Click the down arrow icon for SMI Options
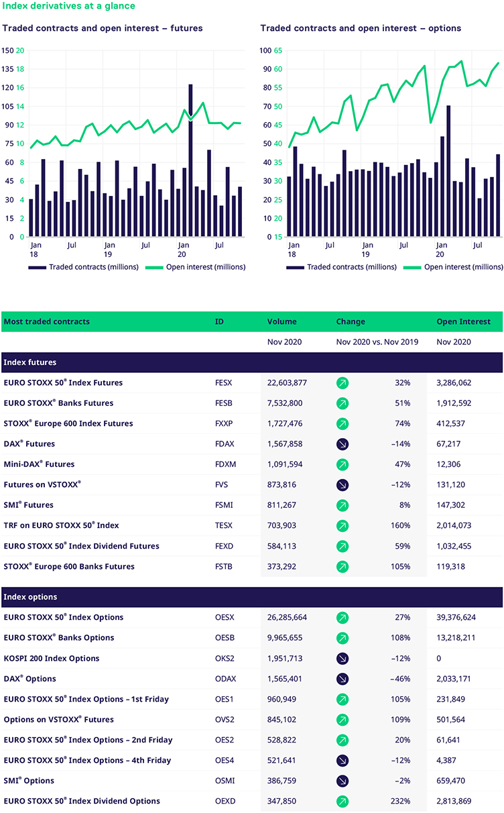504x813 pixels. pyautogui.click(x=342, y=781)
